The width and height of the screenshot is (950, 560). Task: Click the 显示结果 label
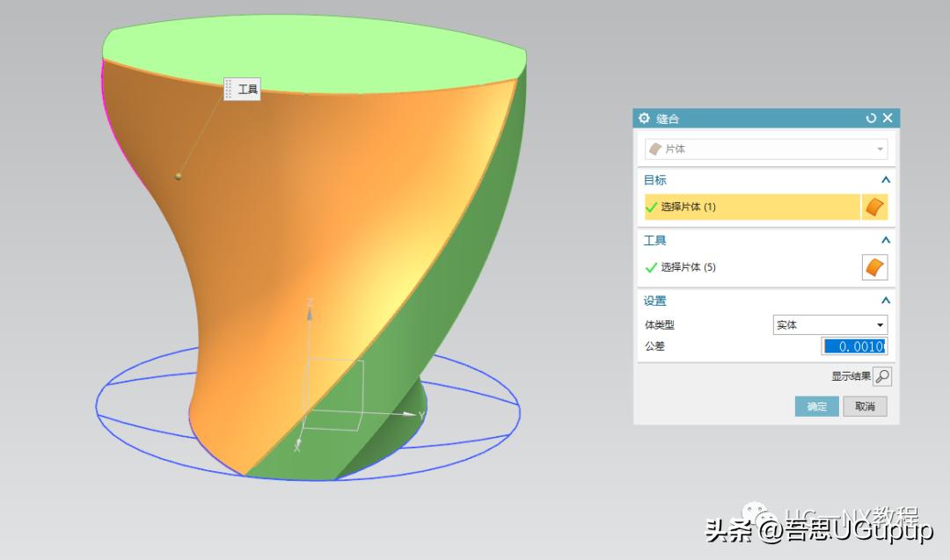[x=851, y=376]
